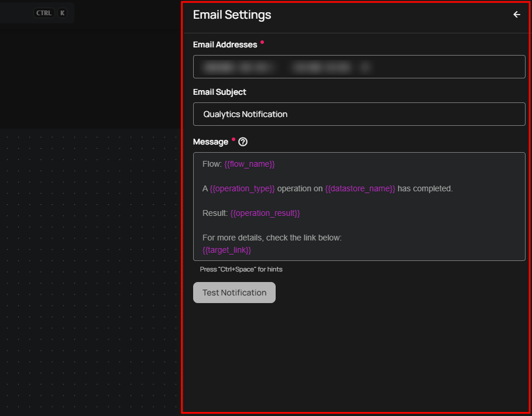532x416 pixels.
Task: Select the target_link template variable
Action: pos(226,250)
